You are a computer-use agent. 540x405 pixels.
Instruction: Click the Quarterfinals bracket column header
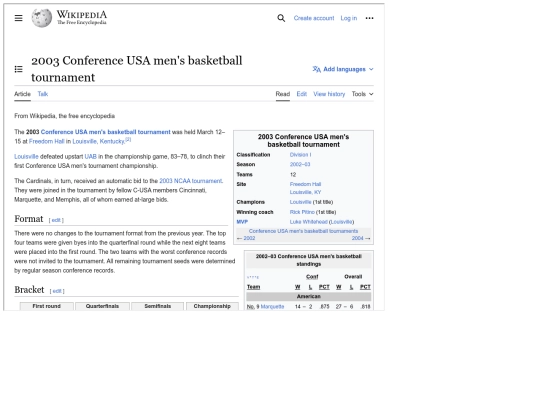[102, 306]
